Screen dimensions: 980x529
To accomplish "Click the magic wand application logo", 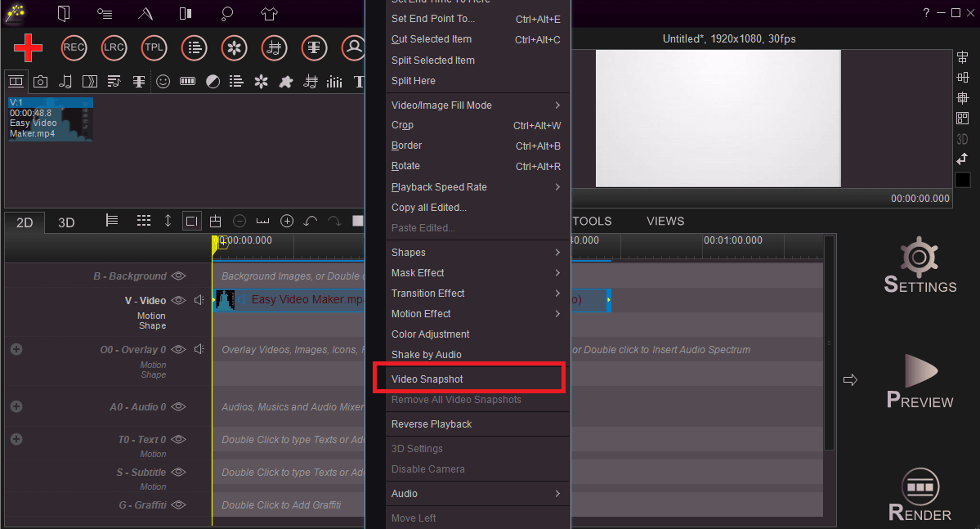I will 15,12.
